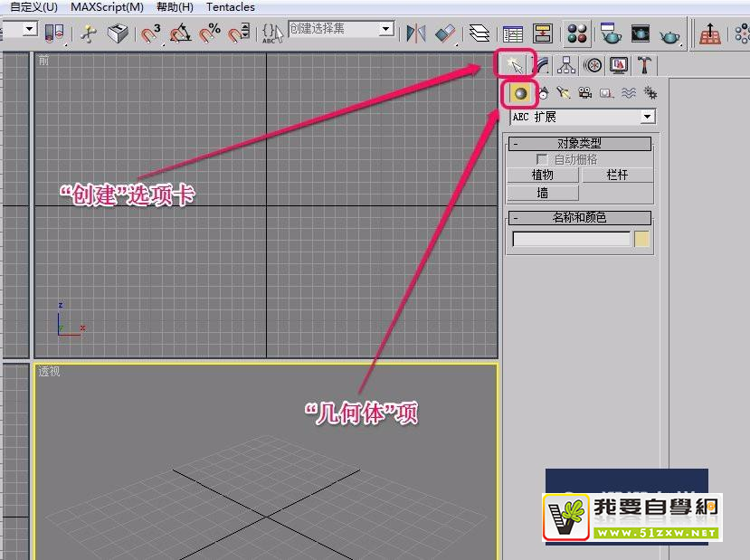Enable the 自动栅格 checkbox
Image resolution: width=750 pixels, height=560 pixels.
540,159
